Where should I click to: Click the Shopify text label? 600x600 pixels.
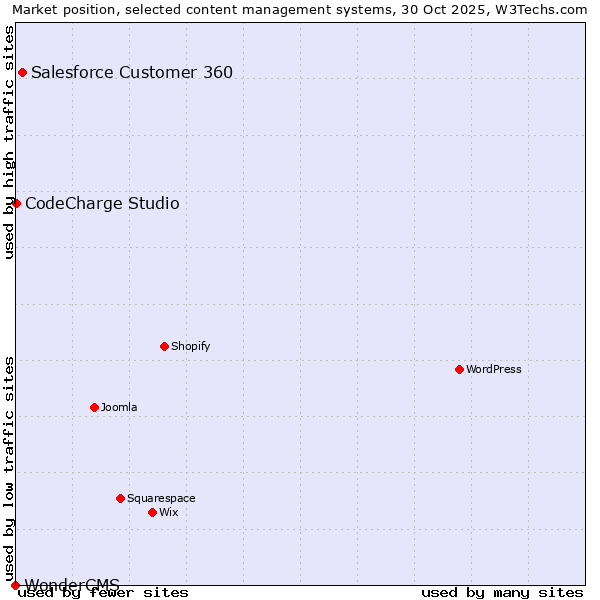(190, 346)
